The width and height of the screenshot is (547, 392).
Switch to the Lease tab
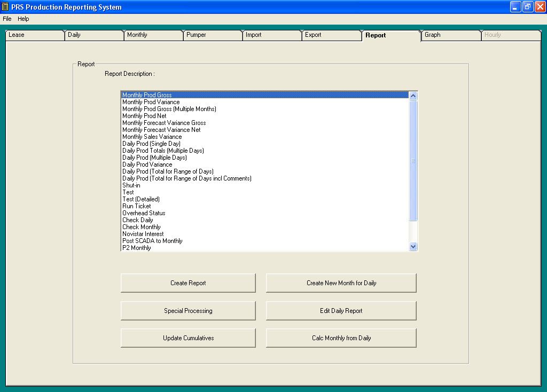(x=33, y=35)
